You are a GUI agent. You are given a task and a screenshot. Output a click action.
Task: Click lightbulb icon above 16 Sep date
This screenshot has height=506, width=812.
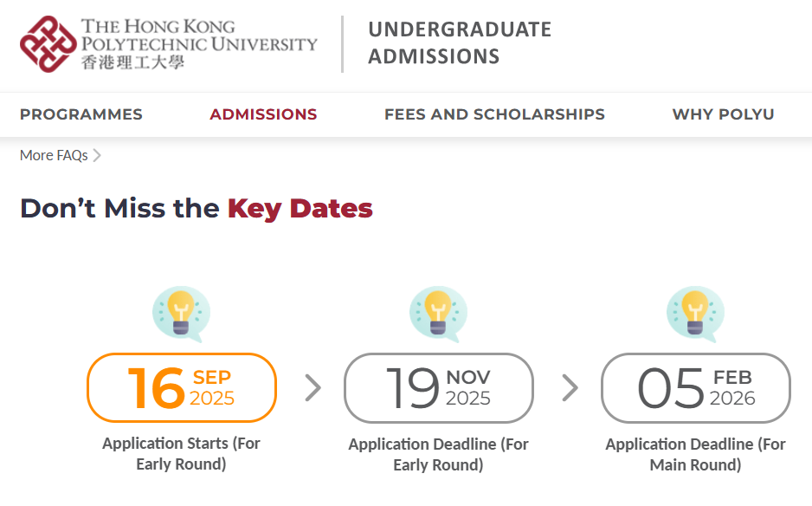(x=181, y=315)
